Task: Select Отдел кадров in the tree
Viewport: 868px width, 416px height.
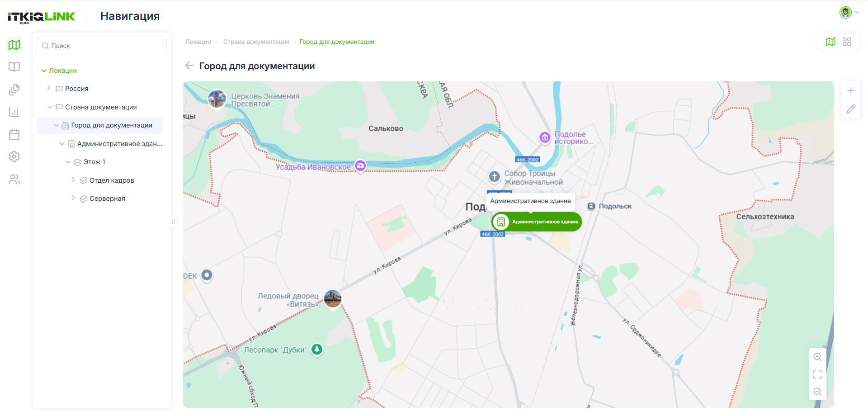Action: point(112,180)
